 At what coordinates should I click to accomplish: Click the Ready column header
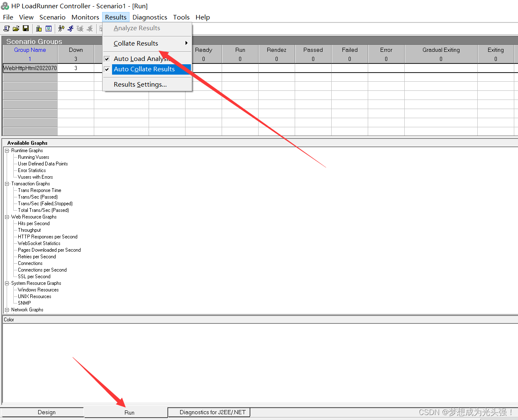tap(204, 50)
